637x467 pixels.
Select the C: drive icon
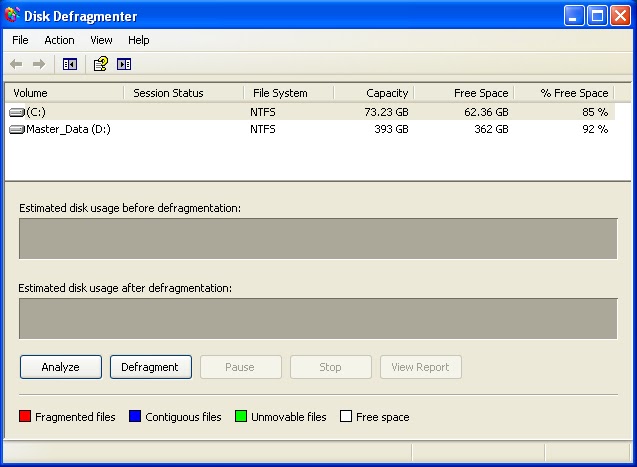click(x=17, y=112)
